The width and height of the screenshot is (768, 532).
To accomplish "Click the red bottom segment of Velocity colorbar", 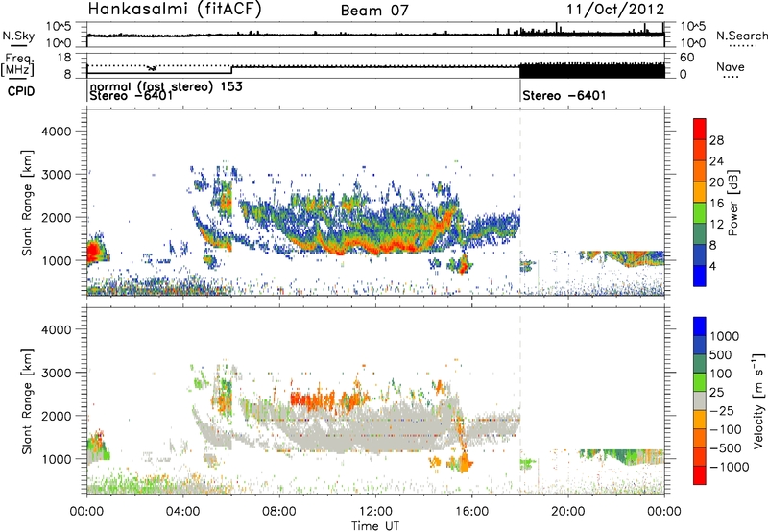I will [700, 475].
